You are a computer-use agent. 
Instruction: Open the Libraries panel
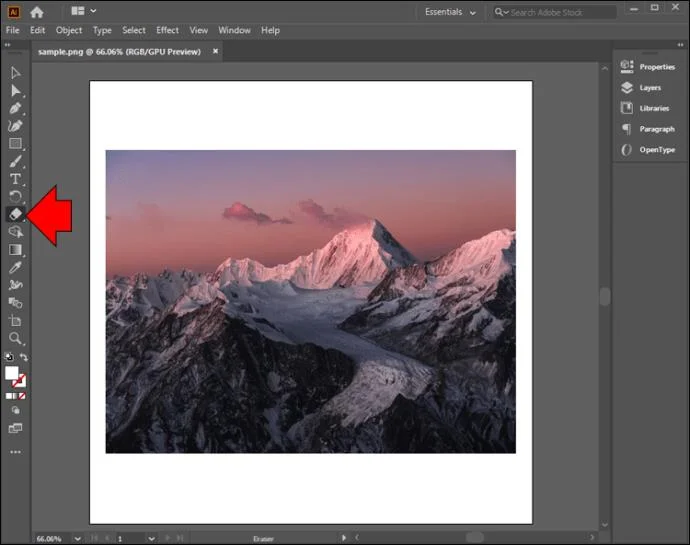coord(645,108)
